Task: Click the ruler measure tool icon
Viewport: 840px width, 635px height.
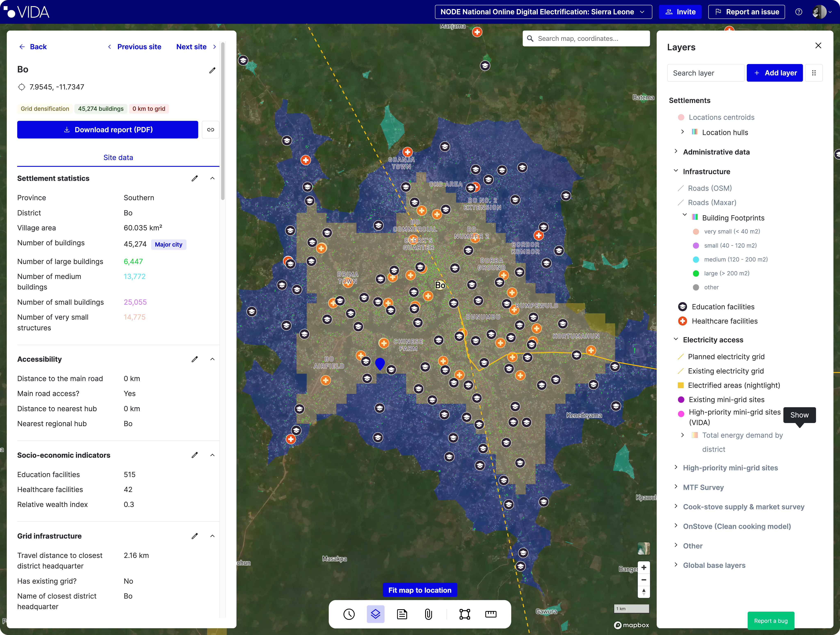Action: 491,614
